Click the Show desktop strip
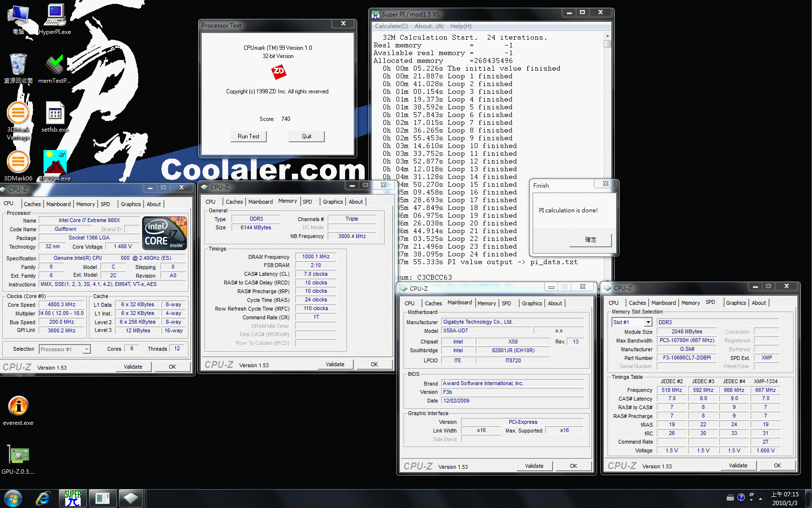 pyautogui.click(x=808, y=498)
